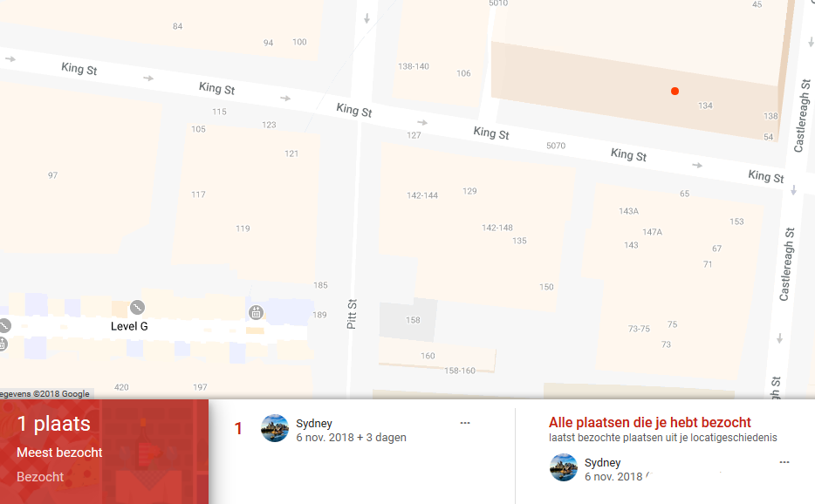Open Sydney entry dated 6 nov. 2018 + 3 dagen

pos(351,430)
